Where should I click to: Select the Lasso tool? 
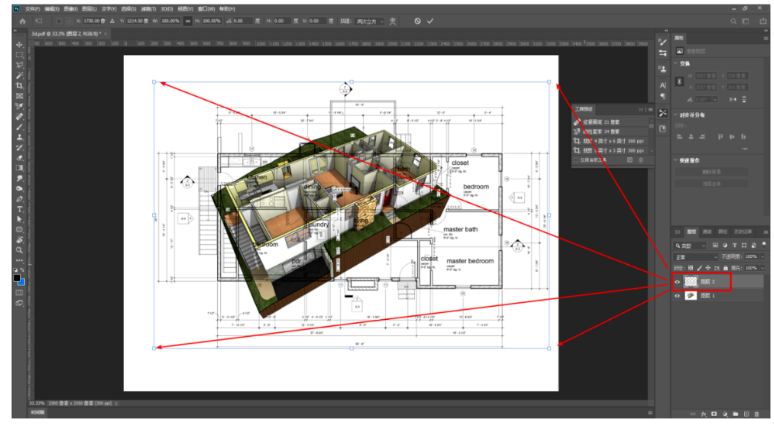click(x=20, y=65)
